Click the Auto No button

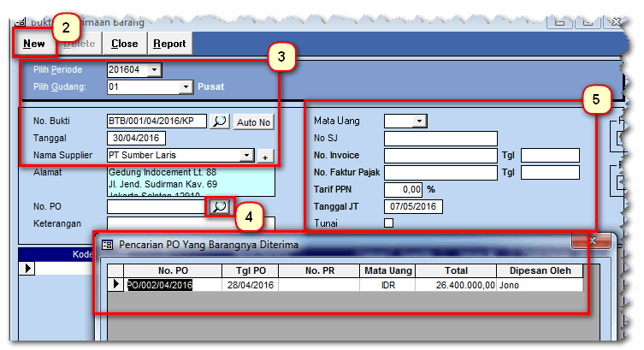pyautogui.click(x=253, y=122)
